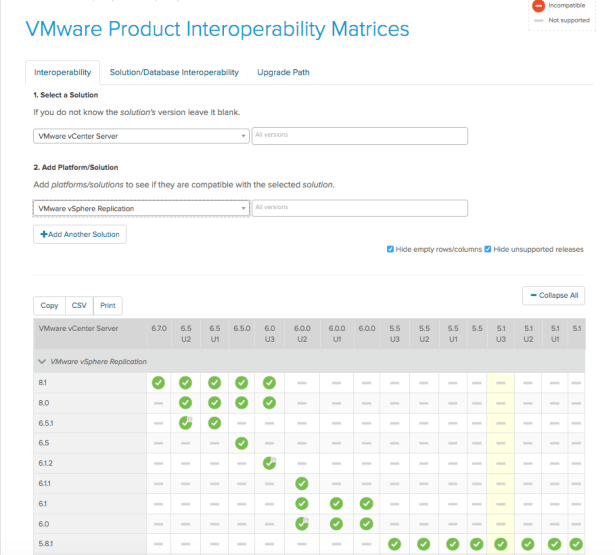
Task: Toggle Hide unsupported releases checkbox
Action: tap(487, 249)
